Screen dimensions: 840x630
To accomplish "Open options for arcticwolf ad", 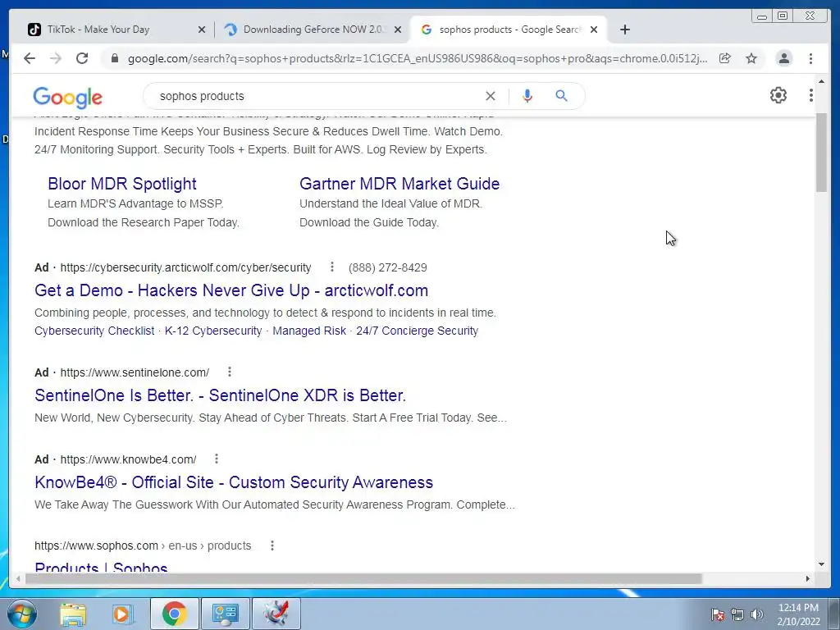I will [332, 267].
